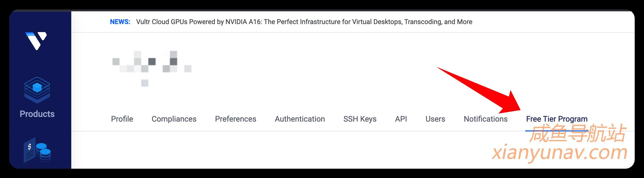This screenshot has width=644, height=178.
Task: Open the Notifications tab
Action: [x=485, y=119]
